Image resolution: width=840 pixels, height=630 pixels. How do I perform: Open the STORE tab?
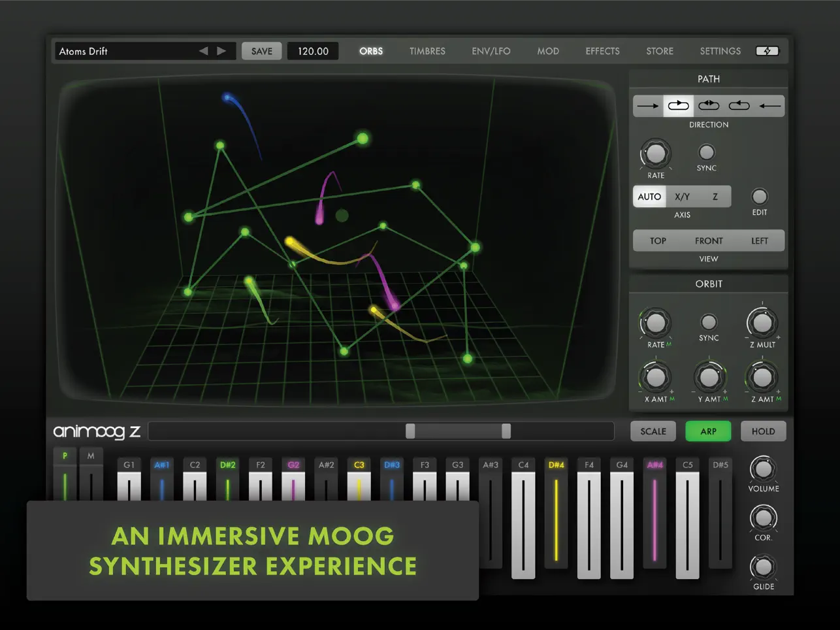coord(660,51)
